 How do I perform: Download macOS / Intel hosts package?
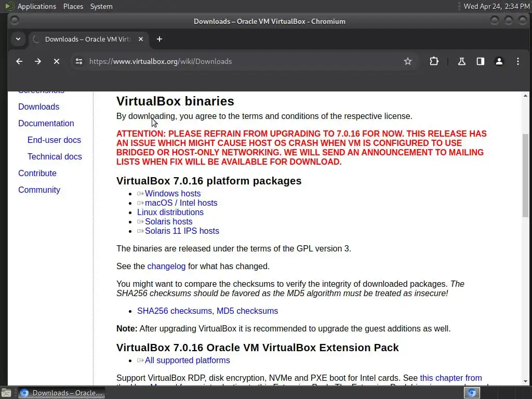point(181,203)
